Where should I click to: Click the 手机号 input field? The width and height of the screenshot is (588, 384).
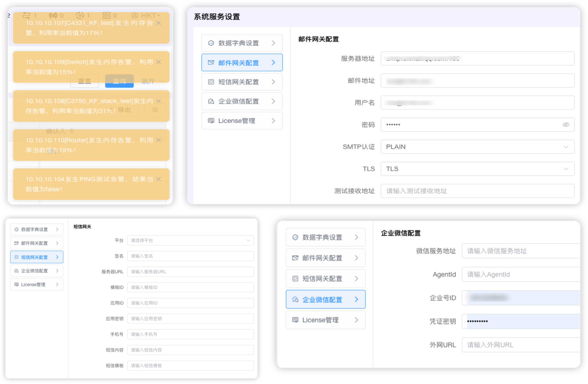tap(190, 334)
